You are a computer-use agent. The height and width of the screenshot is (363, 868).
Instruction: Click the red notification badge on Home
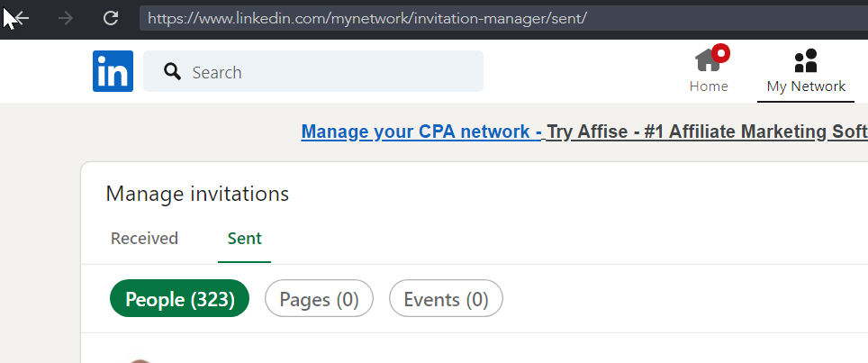(720, 53)
